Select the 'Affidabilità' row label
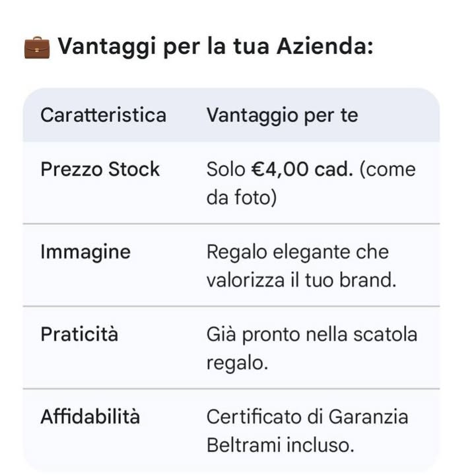Screen dimensions: 476x475 pos(90,417)
